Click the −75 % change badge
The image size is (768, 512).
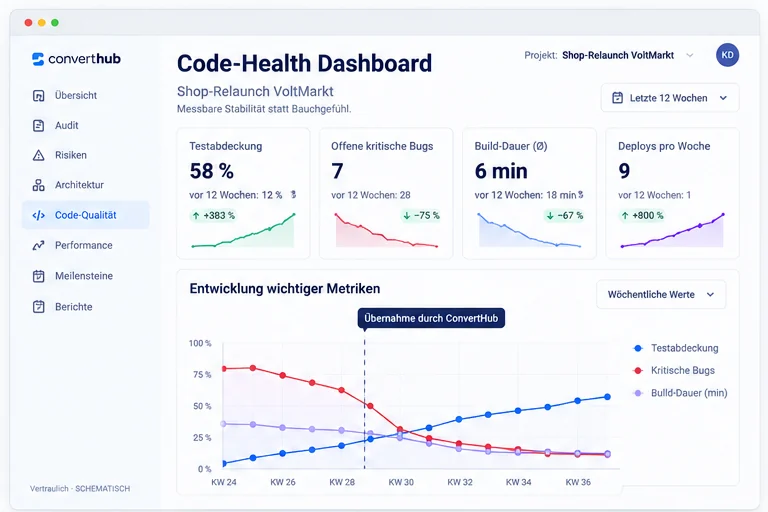tap(421, 216)
